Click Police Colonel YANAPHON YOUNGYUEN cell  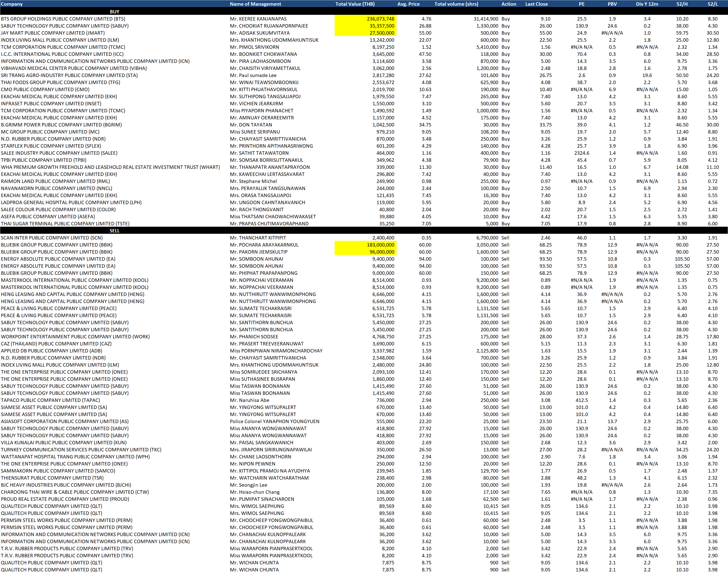(275, 421)
